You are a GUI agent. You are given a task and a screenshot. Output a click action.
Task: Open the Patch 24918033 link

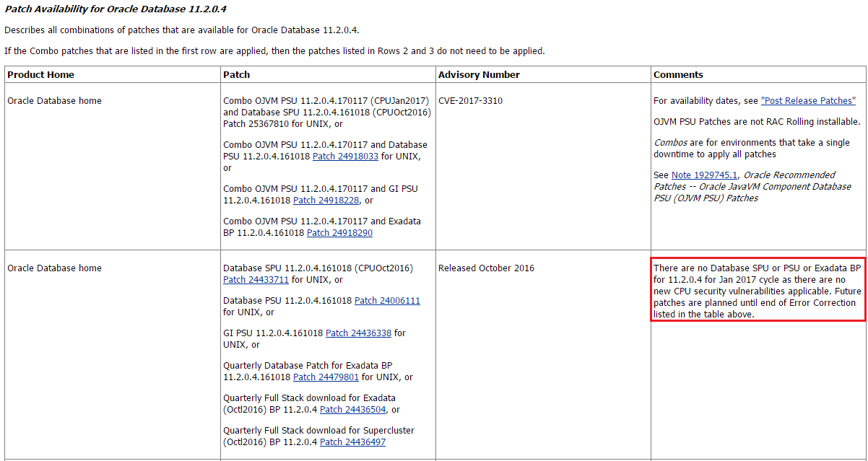tap(345, 157)
